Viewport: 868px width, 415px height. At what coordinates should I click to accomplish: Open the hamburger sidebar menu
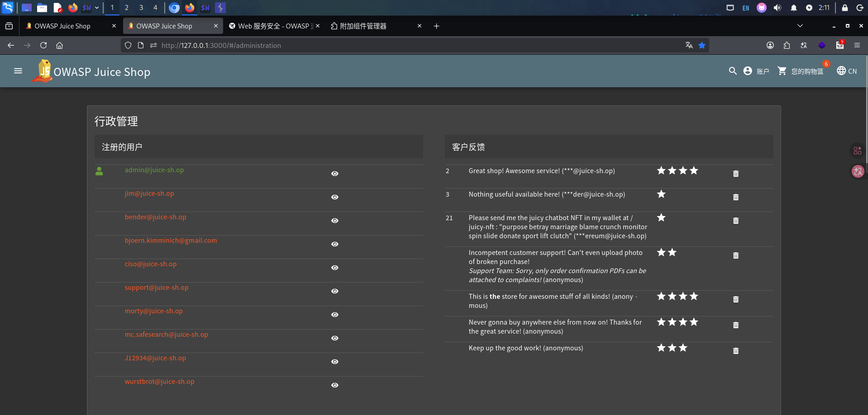point(18,71)
